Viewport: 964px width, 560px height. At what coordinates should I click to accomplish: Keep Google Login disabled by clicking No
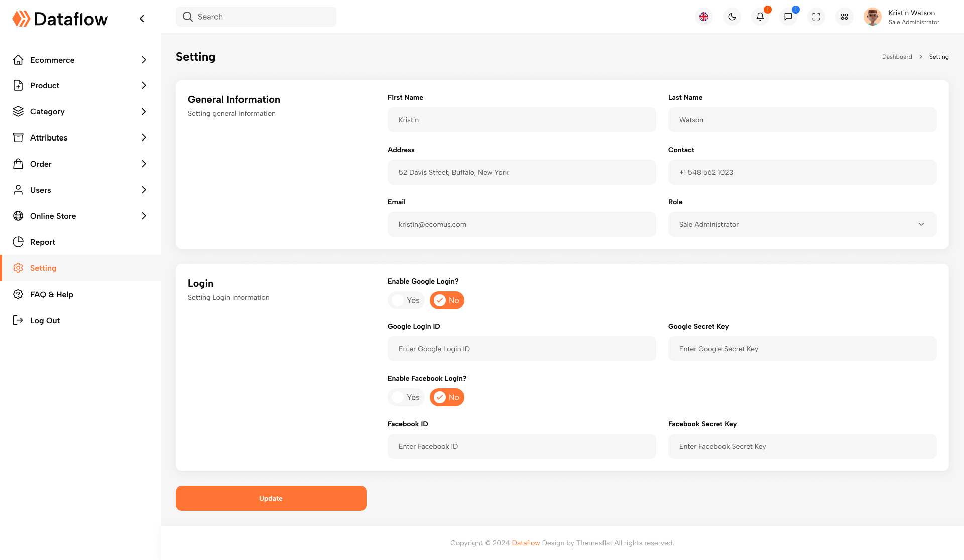(447, 300)
